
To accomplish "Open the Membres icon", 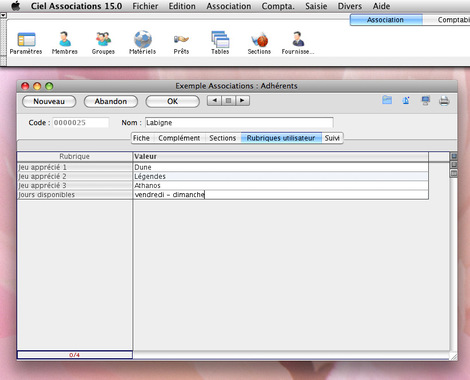I will point(65,43).
